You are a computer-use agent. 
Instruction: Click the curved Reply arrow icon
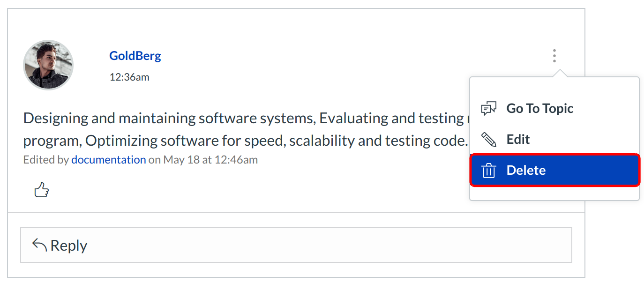coord(39,245)
